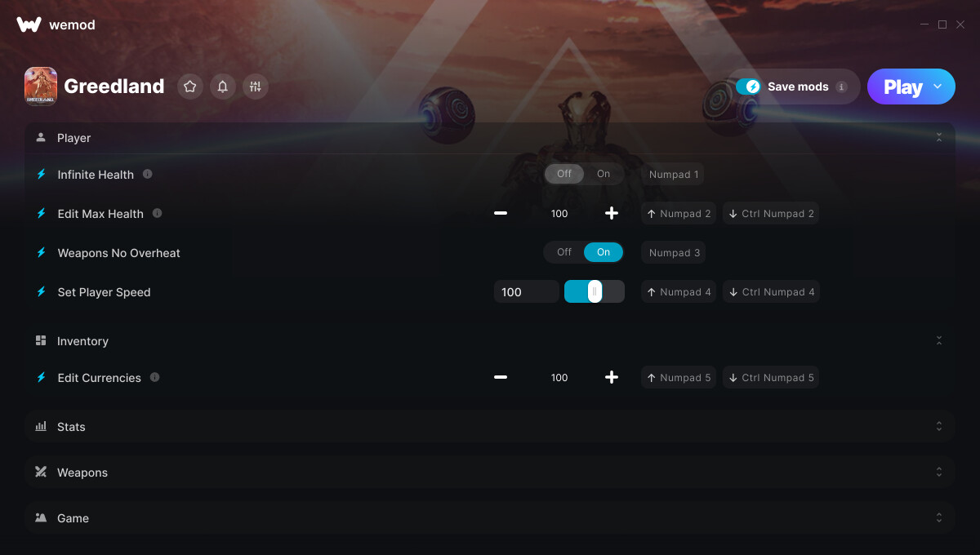Viewport: 980px width, 555px height.
Task: Click the info icon beside Edit Max Health
Action: [x=158, y=213]
